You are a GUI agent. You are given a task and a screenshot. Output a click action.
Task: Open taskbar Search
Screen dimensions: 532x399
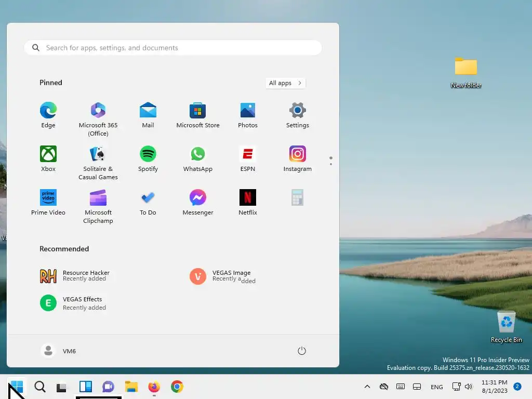click(x=39, y=387)
